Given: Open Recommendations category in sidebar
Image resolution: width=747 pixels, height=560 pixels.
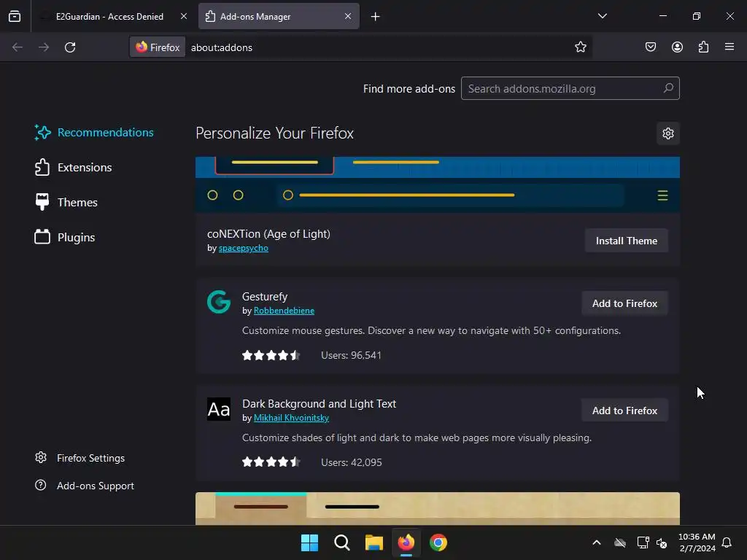Looking at the screenshot, I should point(94,133).
